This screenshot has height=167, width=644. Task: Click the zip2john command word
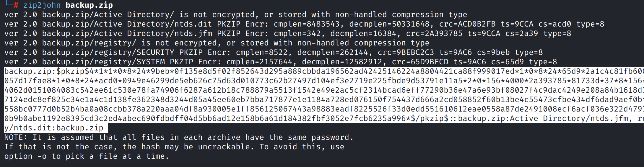point(42,5)
